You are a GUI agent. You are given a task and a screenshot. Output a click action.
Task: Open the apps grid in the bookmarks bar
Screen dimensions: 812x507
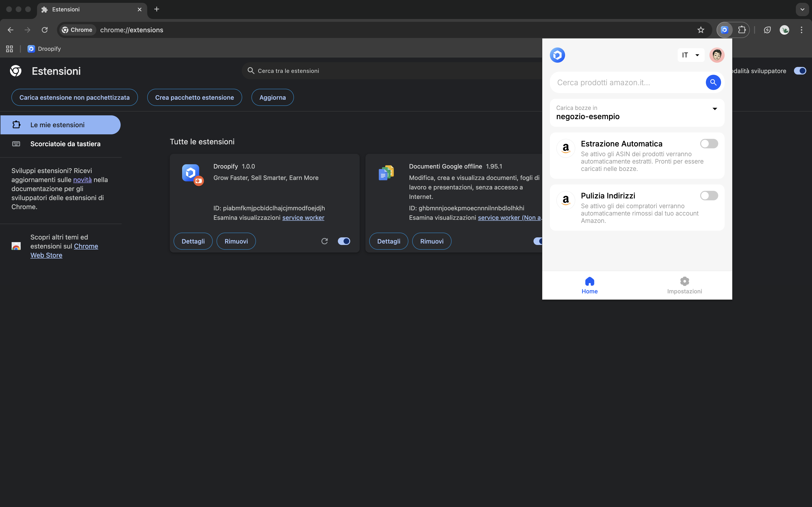(9, 49)
